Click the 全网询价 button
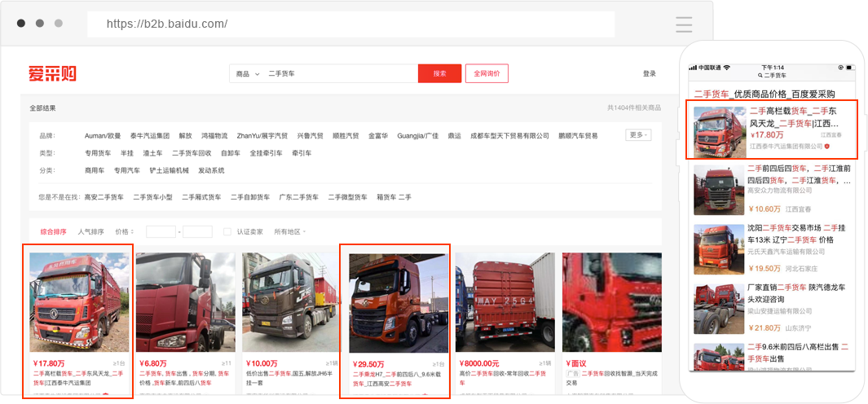Viewport: 868px width, 404px height. 487,74
